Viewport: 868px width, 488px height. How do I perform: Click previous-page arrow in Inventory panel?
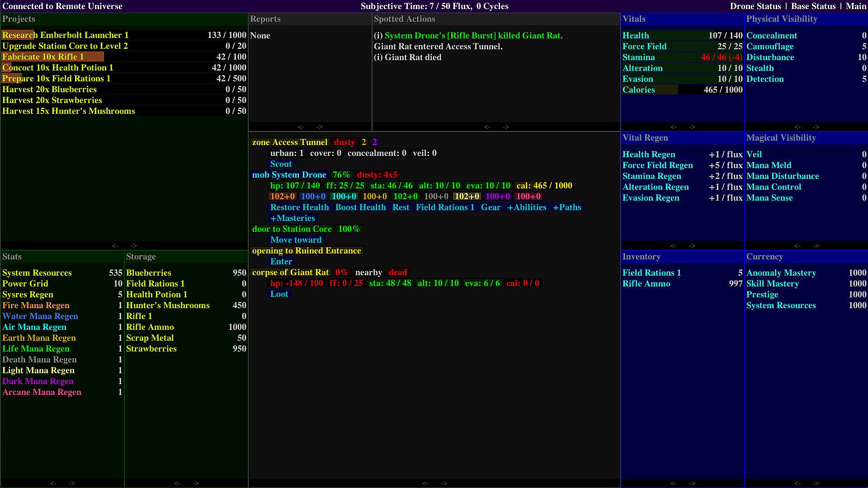673,483
